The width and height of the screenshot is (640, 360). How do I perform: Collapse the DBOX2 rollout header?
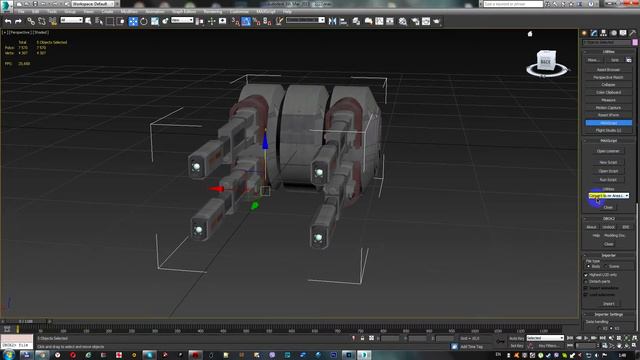coord(608,219)
